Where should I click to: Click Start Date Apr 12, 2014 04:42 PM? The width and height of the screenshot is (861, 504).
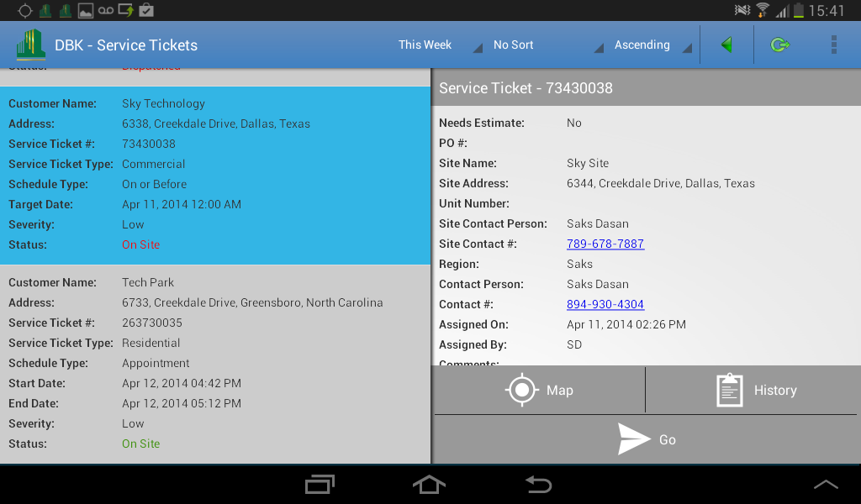[x=182, y=383]
